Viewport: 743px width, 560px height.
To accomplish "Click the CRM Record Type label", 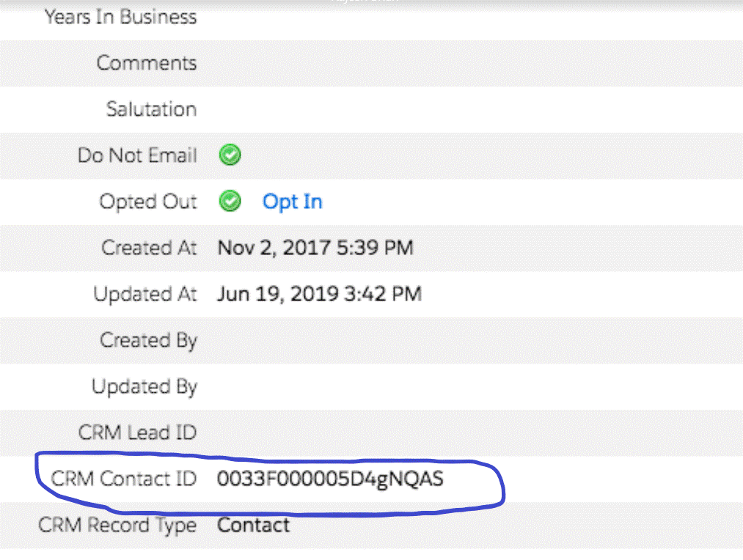I will coord(117,525).
